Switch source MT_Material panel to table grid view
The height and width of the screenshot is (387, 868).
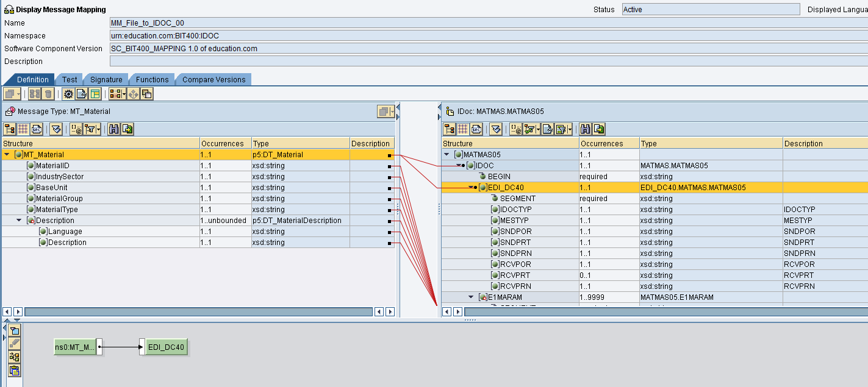coord(23,129)
